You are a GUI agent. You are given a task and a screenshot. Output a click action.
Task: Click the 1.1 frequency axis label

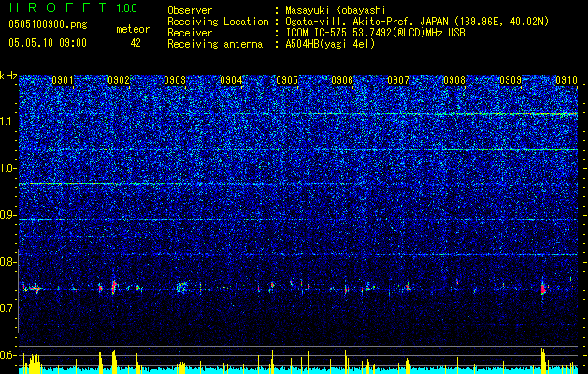[8, 122]
